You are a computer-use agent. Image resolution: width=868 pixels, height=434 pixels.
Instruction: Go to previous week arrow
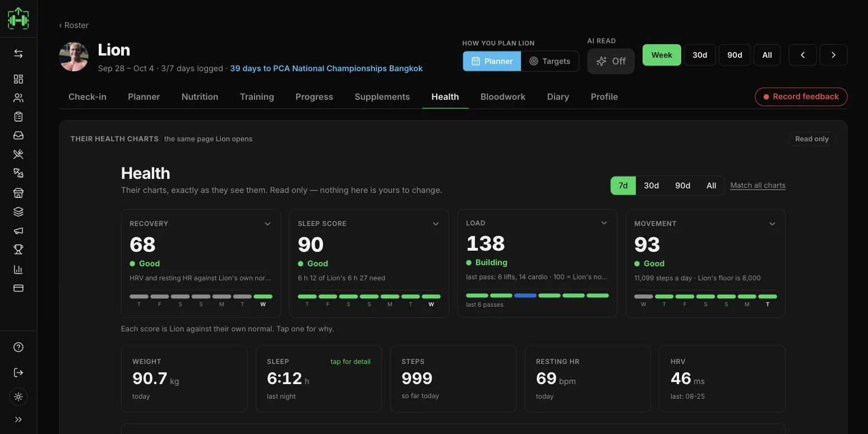point(803,55)
